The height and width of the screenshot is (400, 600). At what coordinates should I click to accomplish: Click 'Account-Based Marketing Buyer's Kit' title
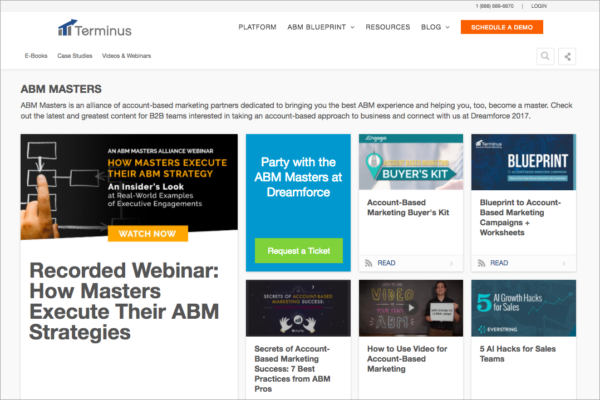tap(408, 207)
